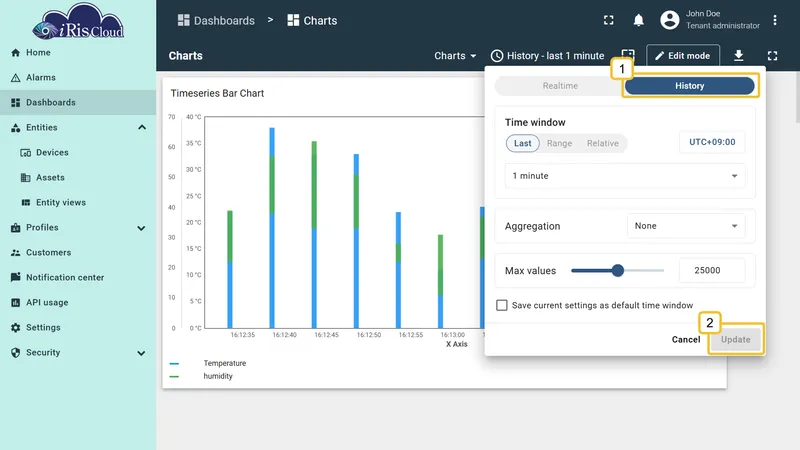
Task: Switch to History mode
Action: 689,86
